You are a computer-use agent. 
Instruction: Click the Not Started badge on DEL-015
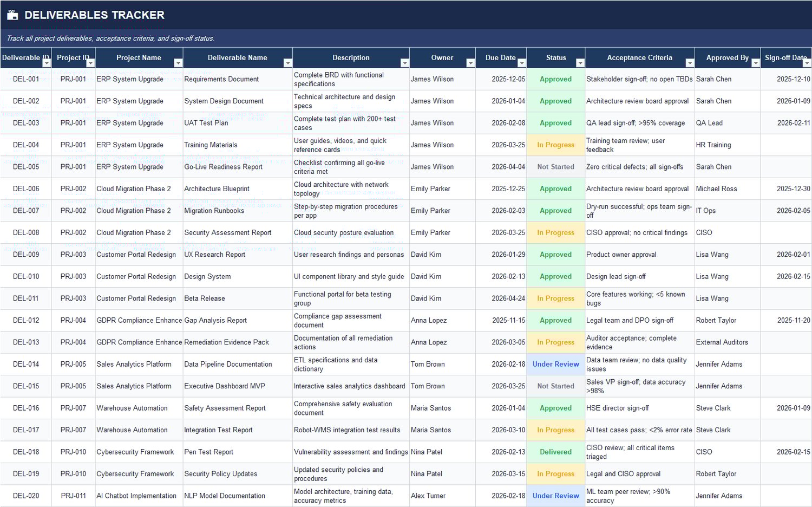click(555, 386)
